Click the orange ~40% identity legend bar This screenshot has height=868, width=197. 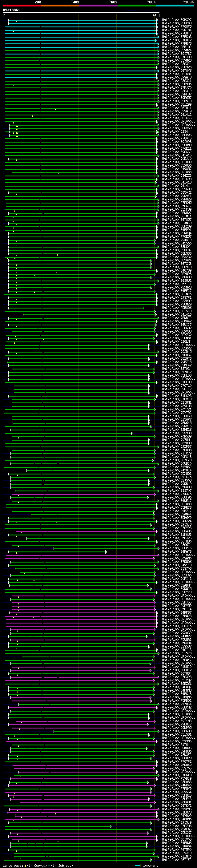(60, 6)
